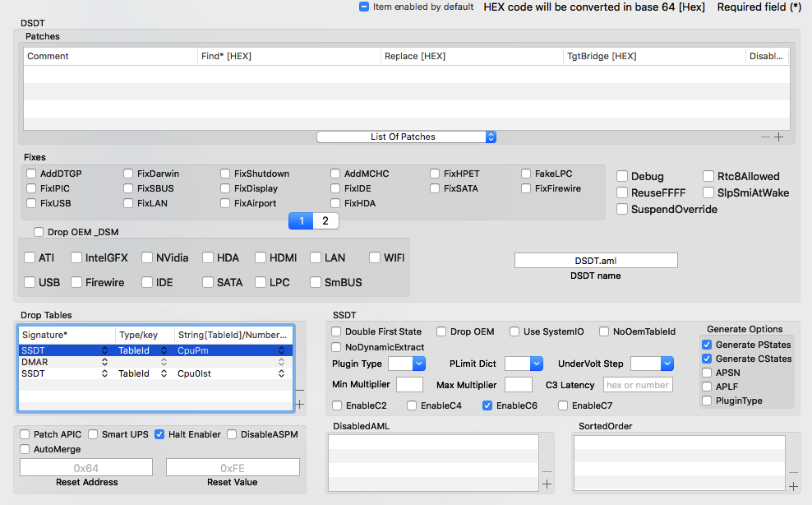
Task: Disable the Generate PStates checkbox
Action: click(x=707, y=345)
